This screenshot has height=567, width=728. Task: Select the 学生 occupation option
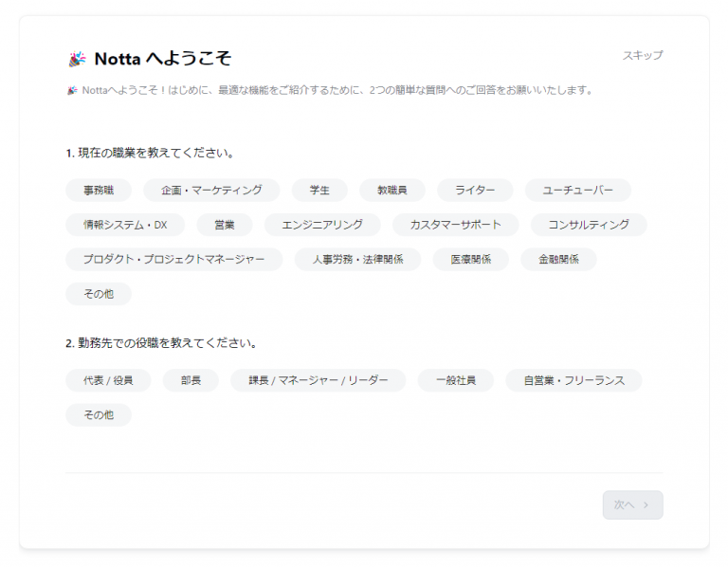tap(319, 191)
